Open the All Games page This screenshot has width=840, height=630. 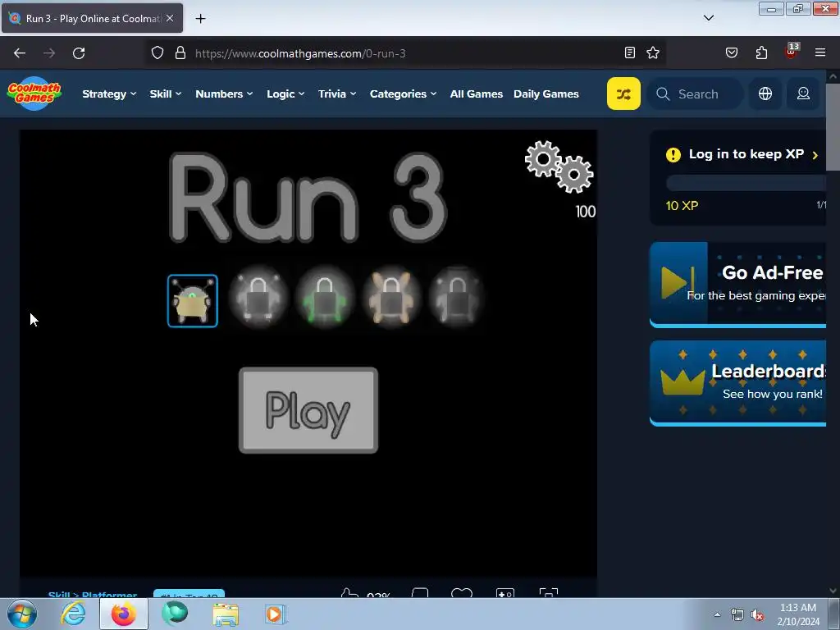[x=477, y=94]
